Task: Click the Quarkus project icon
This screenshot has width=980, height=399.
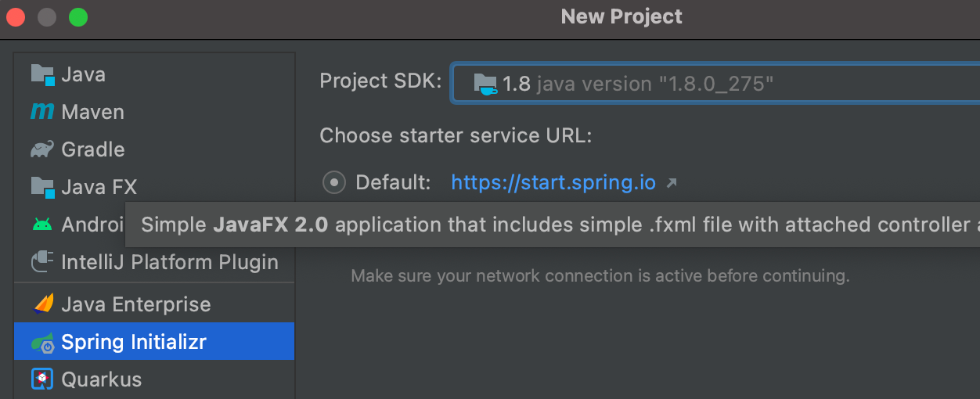Action: point(42,379)
